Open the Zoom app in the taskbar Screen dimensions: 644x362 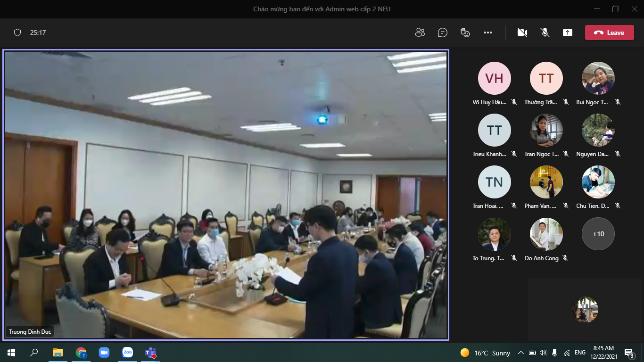tap(104, 352)
